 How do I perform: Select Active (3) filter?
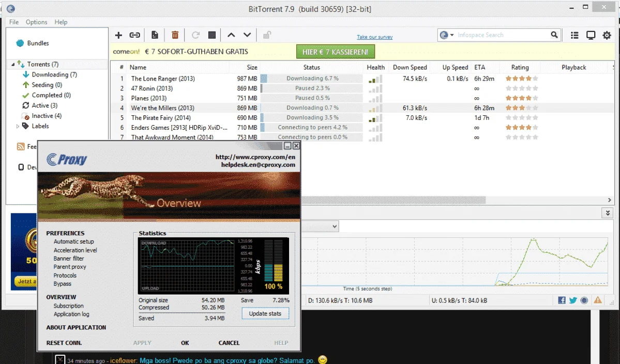[x=44, y=105]
